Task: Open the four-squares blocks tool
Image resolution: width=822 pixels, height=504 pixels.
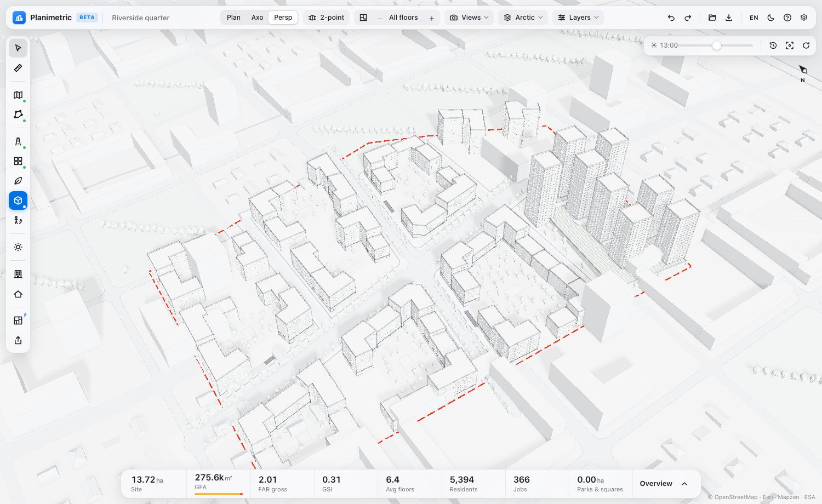Action: (x=18, y=161)
